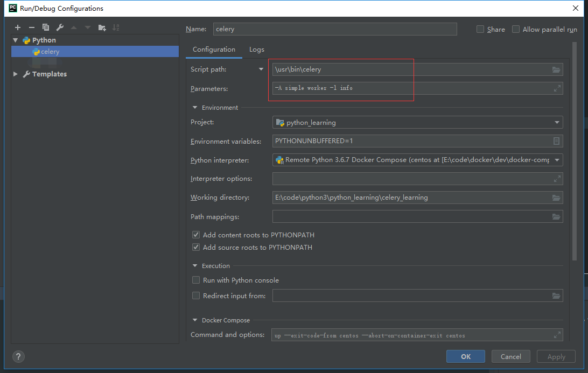The image size is (588, 373).
Task: Open the Python interpreter dropdown
Action: [417, 160]
